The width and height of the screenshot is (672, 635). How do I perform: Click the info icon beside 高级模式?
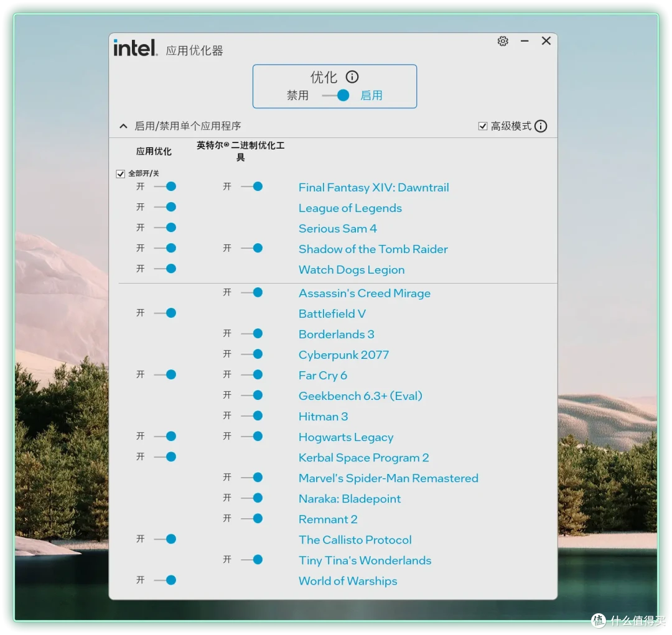tap(541, 126)
